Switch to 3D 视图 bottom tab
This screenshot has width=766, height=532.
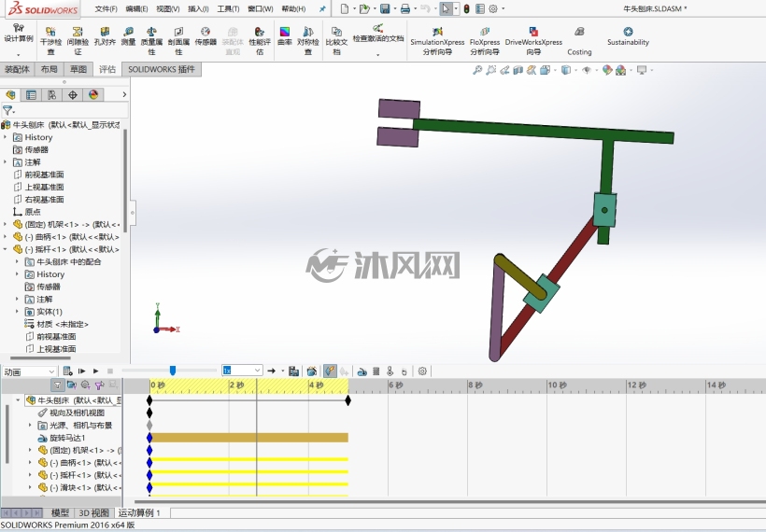pos(93,512)
